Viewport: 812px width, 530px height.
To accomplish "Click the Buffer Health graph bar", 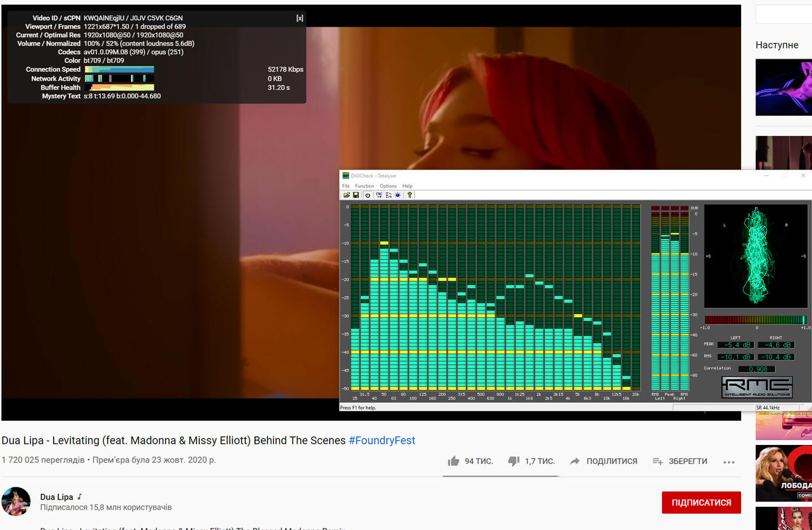I will tap(120, 87).
